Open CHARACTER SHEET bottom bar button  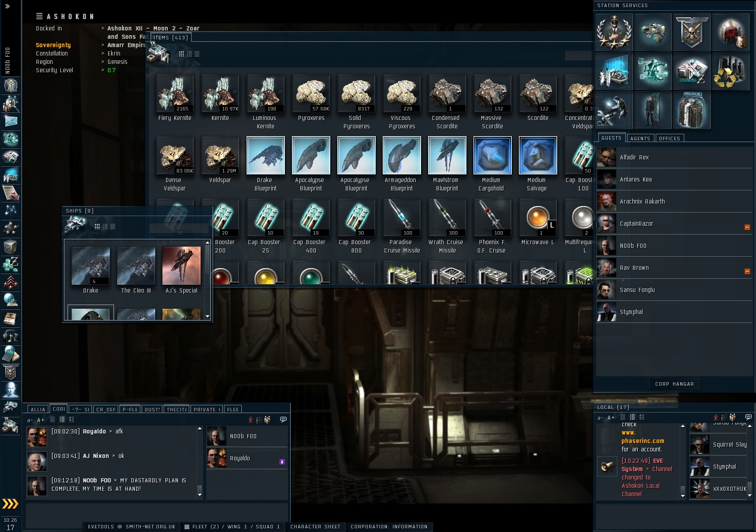click(x=315, y=527)
